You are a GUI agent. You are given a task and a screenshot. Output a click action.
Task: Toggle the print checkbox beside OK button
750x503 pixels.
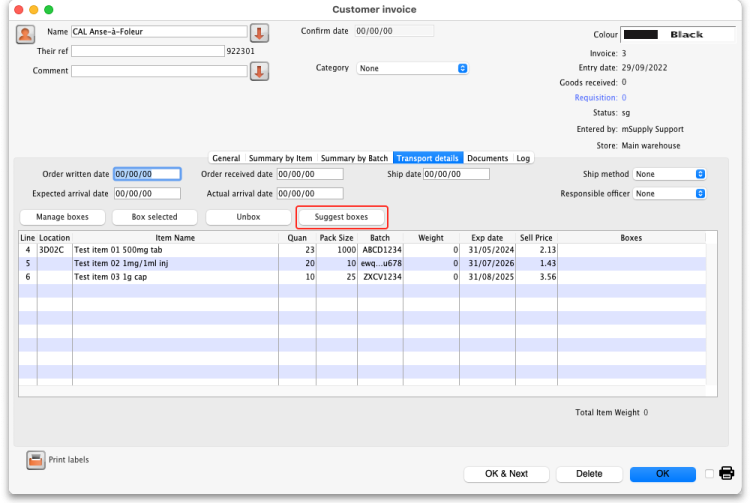click(x=709, y=473)
